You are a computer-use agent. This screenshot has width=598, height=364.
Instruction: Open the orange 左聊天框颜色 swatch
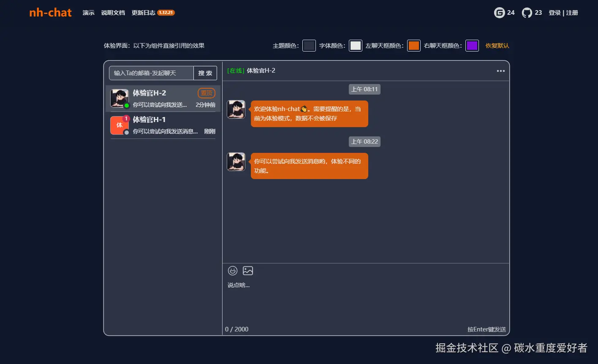[x=413, y=45]
